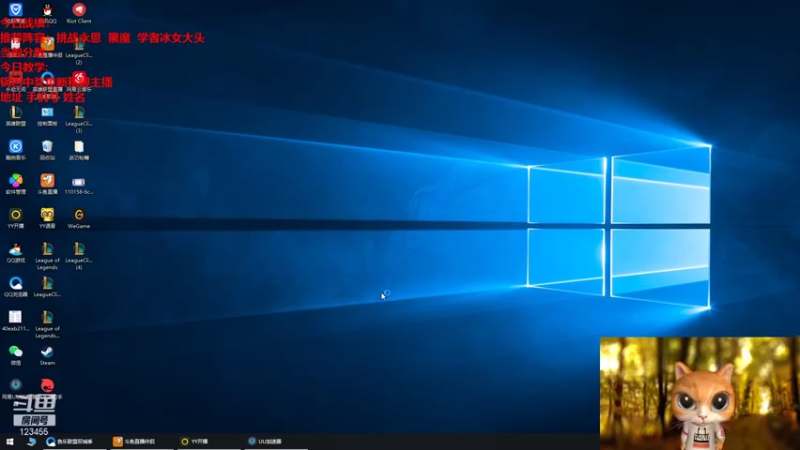800x450 pixels.
Task: Open the YY开播 desktop shortcut
Action: coord(16,218)
